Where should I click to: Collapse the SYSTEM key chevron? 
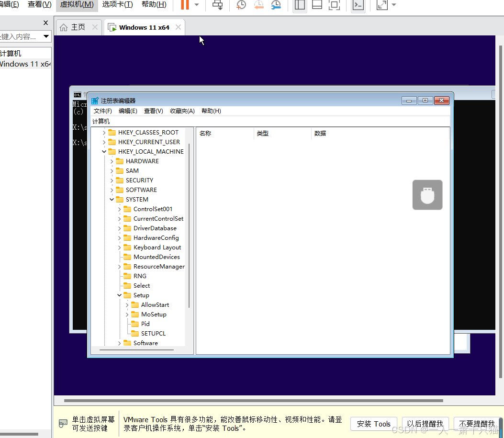112,200
